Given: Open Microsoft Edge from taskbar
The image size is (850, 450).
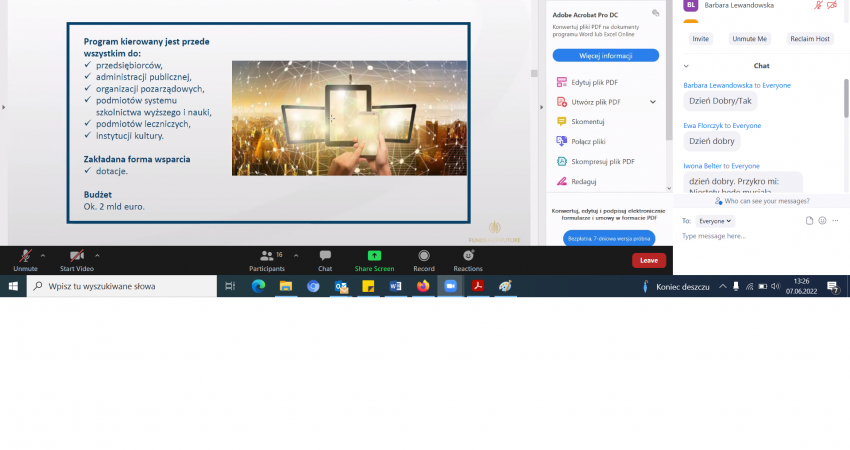Looking at the screenshot, I should tap(258, 286).
